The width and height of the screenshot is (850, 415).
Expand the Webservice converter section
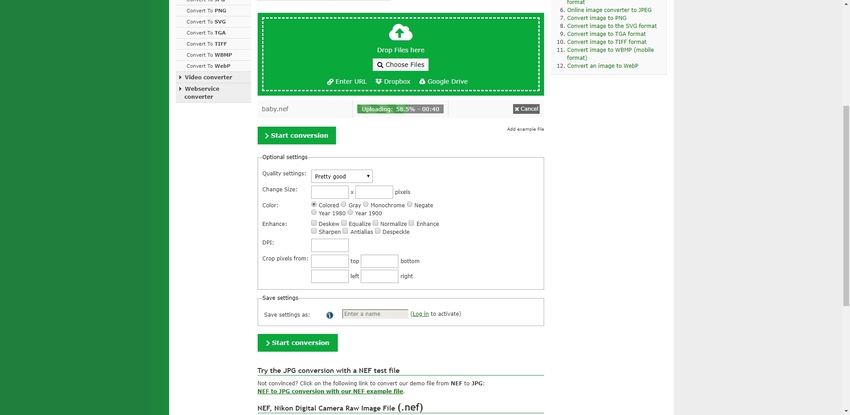(x=199, y=92)
